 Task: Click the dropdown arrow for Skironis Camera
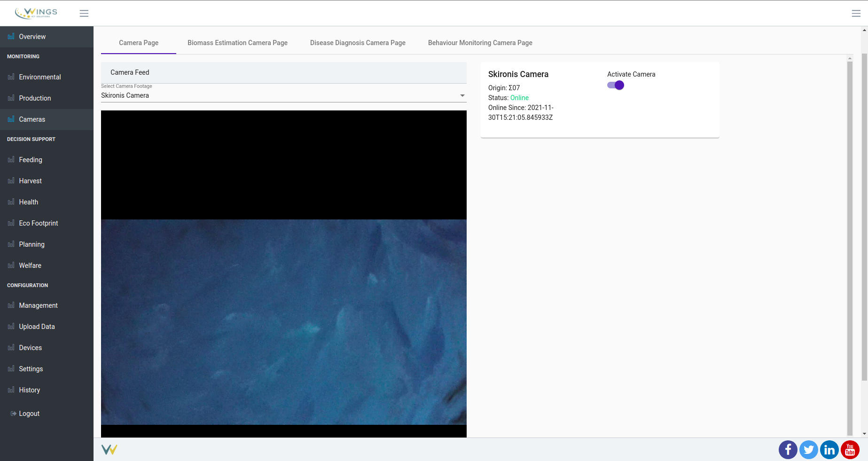462,95
